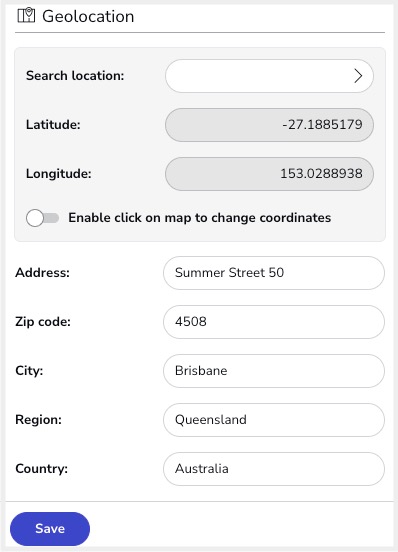Screen dimensions: 398x552
Task: Toggle enable click on map switch
Action: 42,218
